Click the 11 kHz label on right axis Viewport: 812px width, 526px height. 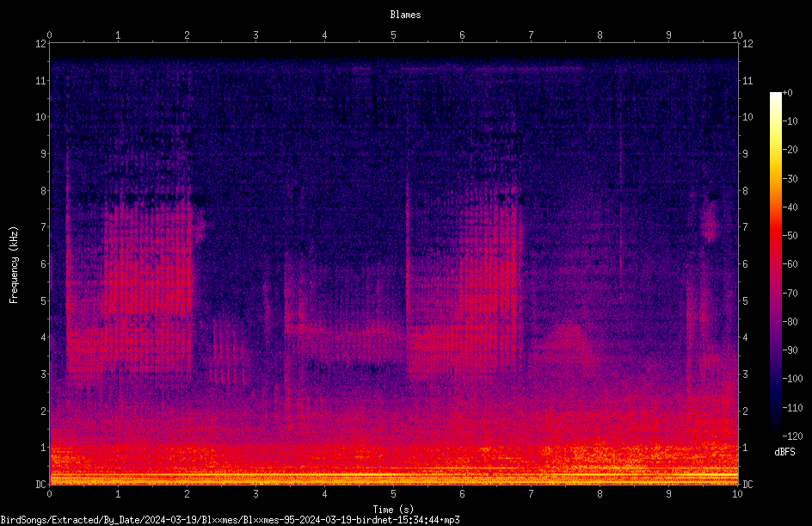(x=747, y=81)
